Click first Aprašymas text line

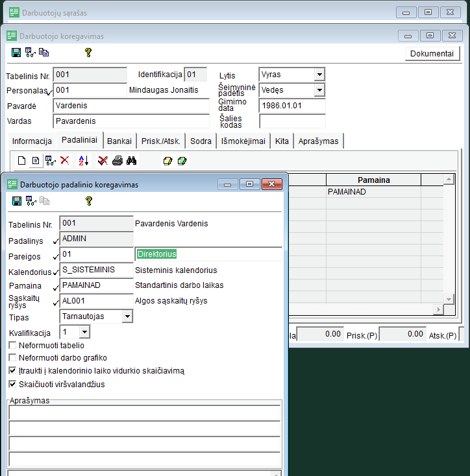click(144, 413)
